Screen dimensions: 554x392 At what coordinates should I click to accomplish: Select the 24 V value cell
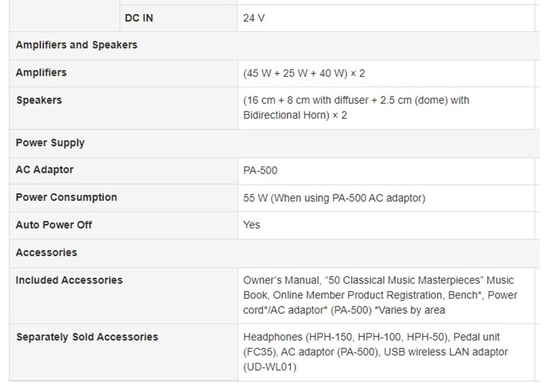tap(386, 18)
